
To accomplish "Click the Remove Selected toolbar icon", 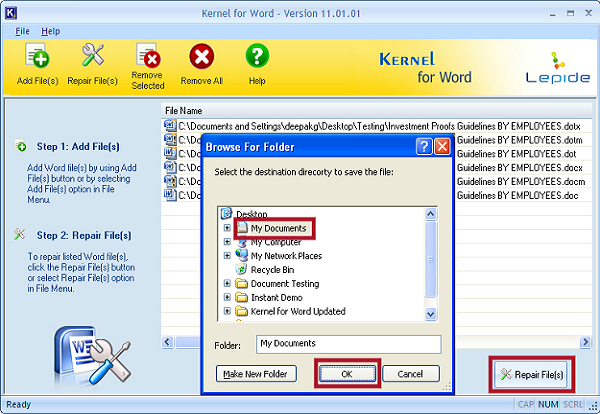I will coord(148,55).
